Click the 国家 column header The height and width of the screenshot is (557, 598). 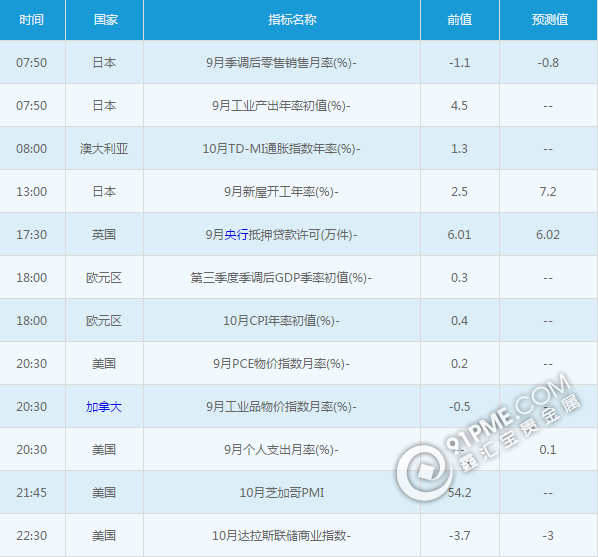click(x=106, y=20)
